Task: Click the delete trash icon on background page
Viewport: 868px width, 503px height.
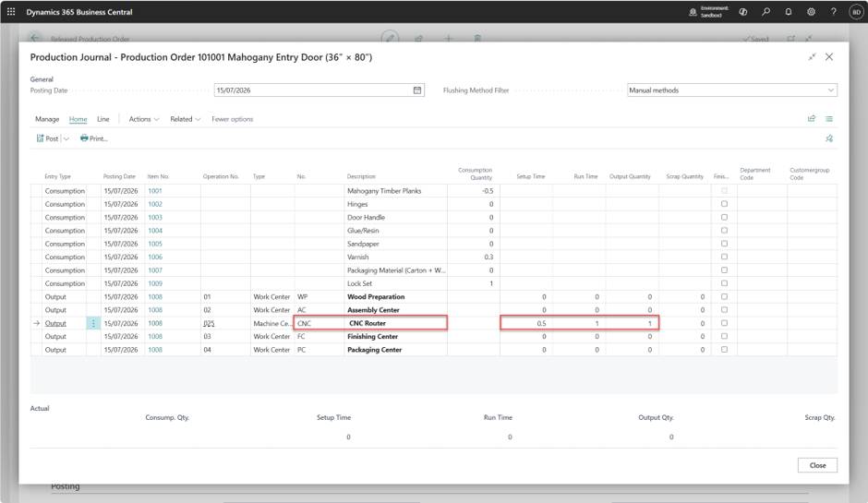Action: tap(477, 38)
